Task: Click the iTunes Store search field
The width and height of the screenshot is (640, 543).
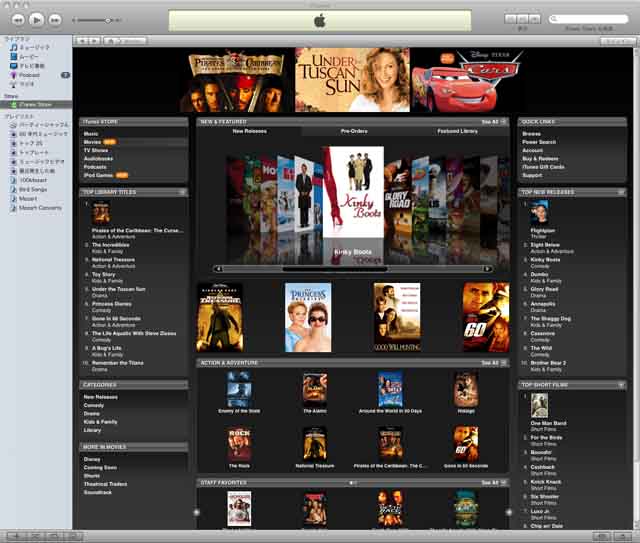Action: [588, 19]
